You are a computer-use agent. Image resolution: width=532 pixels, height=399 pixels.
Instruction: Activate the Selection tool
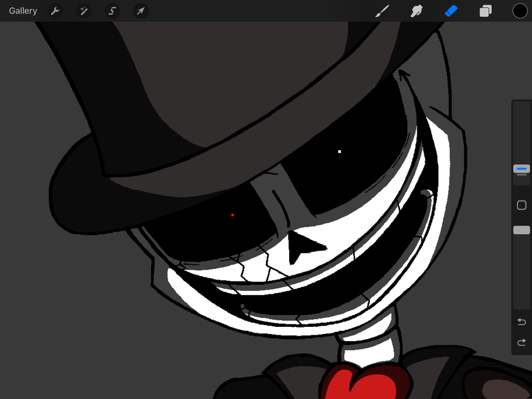(x=112, y=11)
